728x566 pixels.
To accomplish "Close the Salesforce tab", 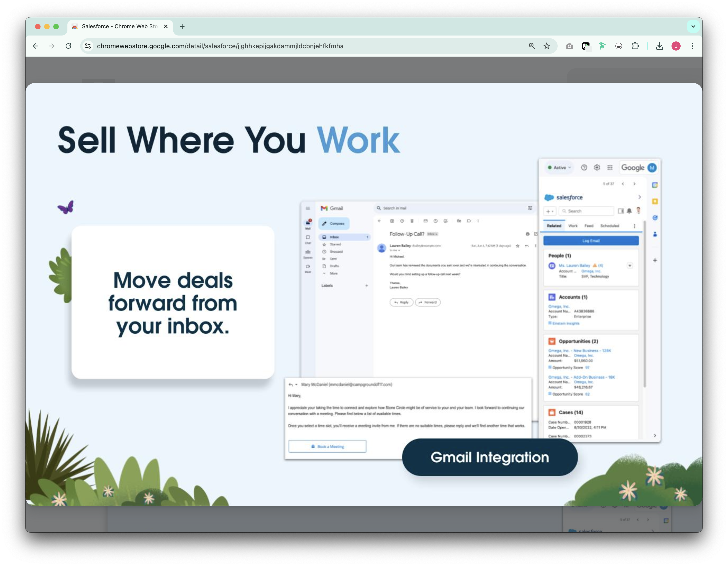I will (166, 26).
